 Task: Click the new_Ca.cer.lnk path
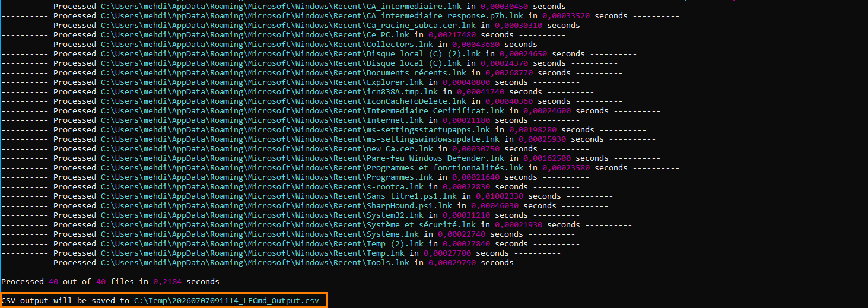pyautogui.click(x=268, y=148)
